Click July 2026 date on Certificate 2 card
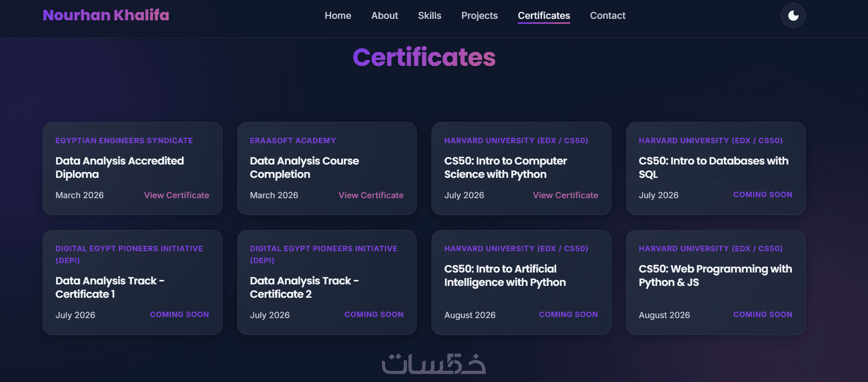The width and height of the screenshot is (868, 382). tap(270, 315)
